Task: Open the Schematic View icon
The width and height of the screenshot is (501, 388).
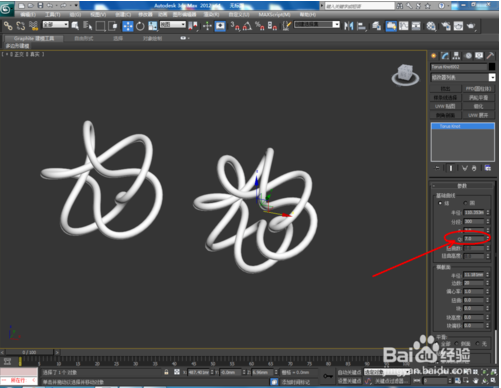Action: [416, 26]
